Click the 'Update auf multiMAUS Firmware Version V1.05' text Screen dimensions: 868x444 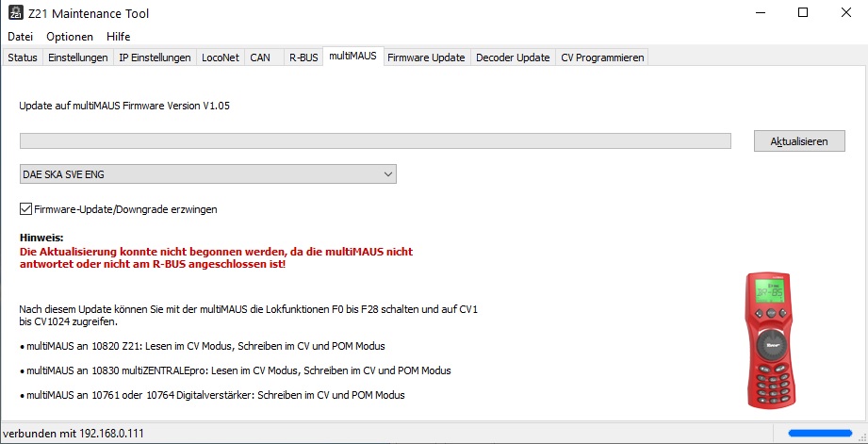(124, 106)
